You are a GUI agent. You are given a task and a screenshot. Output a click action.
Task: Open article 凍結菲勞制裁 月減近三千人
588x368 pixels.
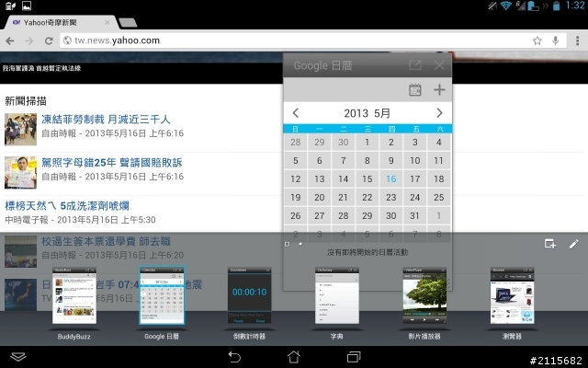(106, 120)
